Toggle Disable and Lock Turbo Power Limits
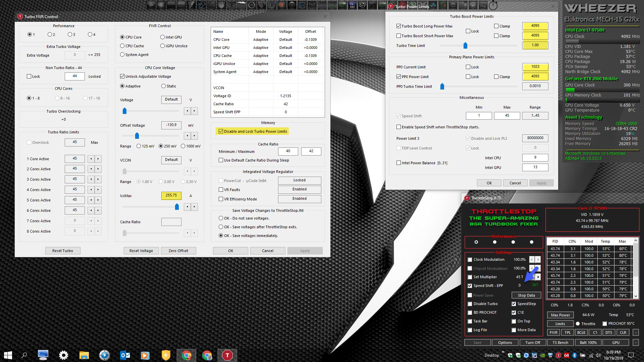The width and height of the screenshot is (644, 362). (x=221, y=131)
